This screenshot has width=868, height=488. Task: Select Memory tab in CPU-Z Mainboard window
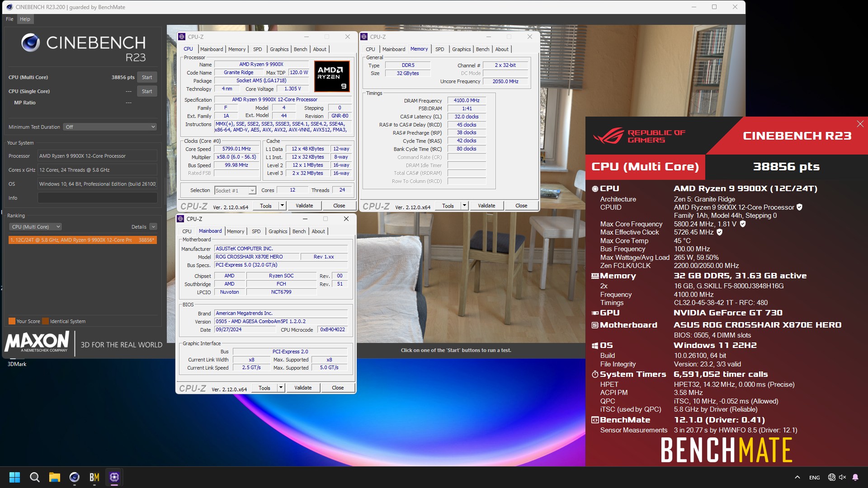(236, 231)
